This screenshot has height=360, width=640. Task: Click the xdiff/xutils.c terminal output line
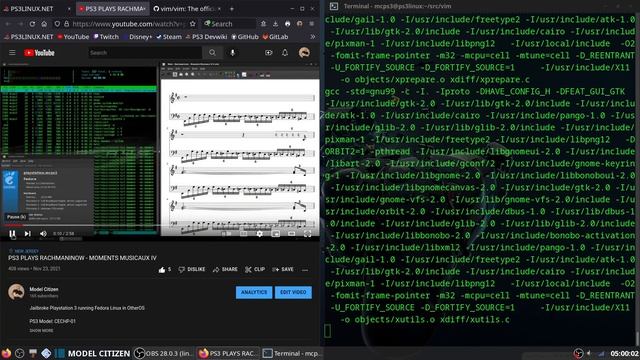425,320
